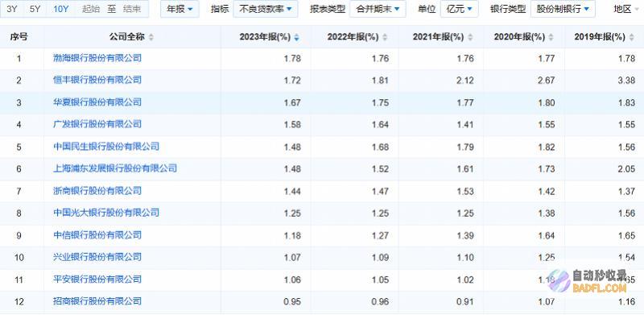Sort by 2020年报(%) column sort icon
The image size is (644, 315).
click(551, 37)
